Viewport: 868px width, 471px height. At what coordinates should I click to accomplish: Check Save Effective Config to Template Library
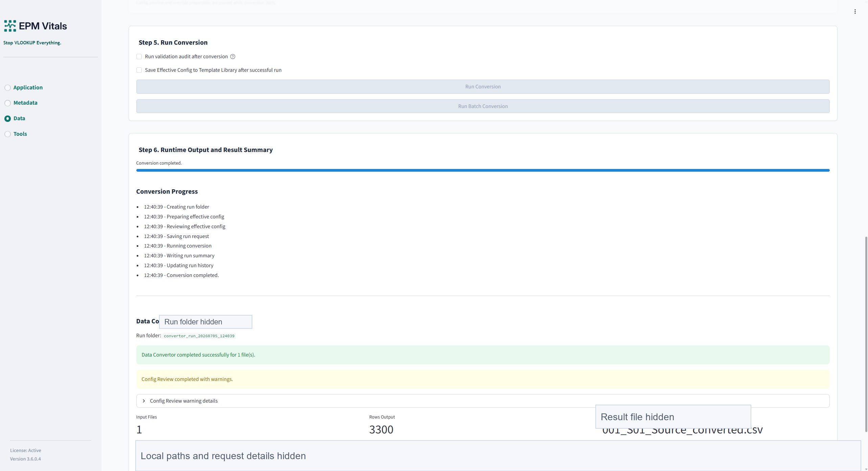pos(139,70)
